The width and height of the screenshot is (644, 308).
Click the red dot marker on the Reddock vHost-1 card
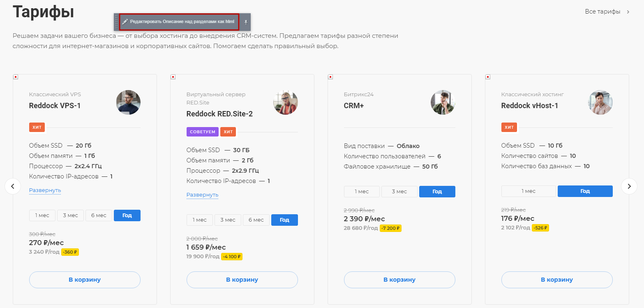coord(488,77)
